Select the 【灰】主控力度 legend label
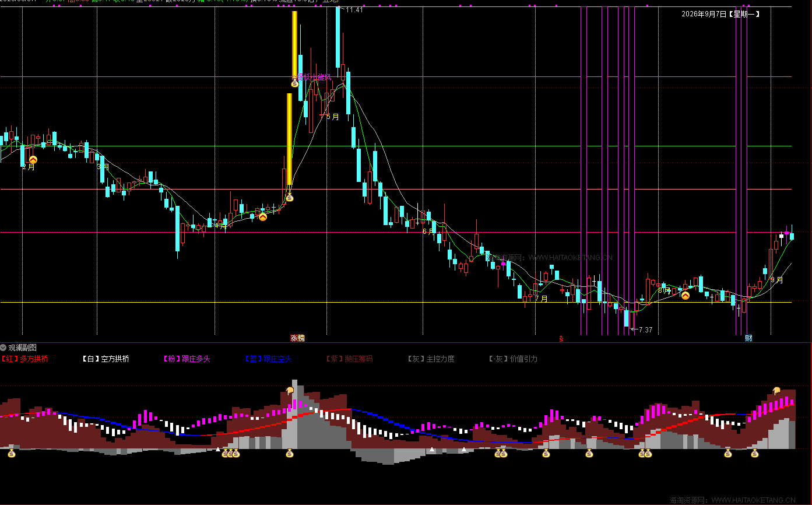The width and height of the screenshot is (812, 505). pyautogui.click(x=430, y=359)
